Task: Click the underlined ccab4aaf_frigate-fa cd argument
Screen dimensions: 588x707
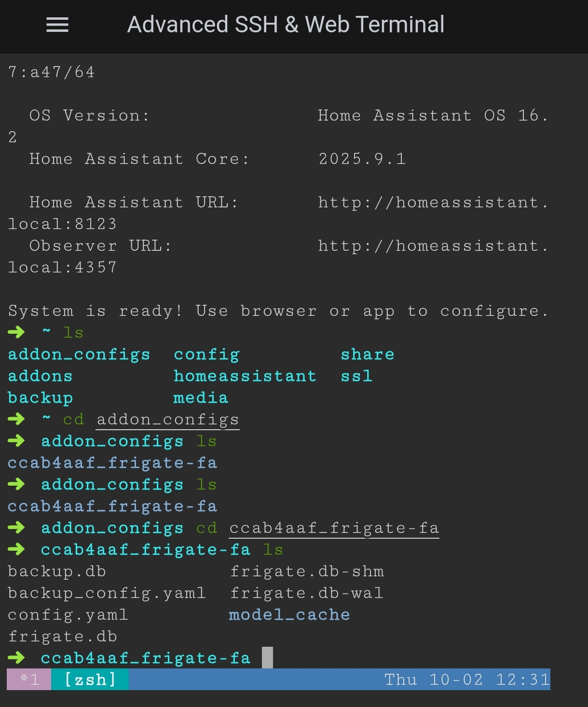Action: [x=334, y=528]
